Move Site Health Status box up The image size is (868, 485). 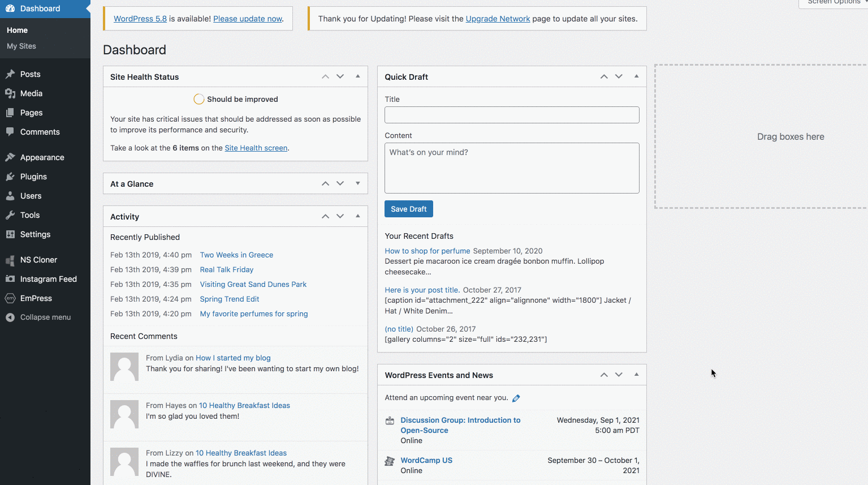[x=325, y=76]
